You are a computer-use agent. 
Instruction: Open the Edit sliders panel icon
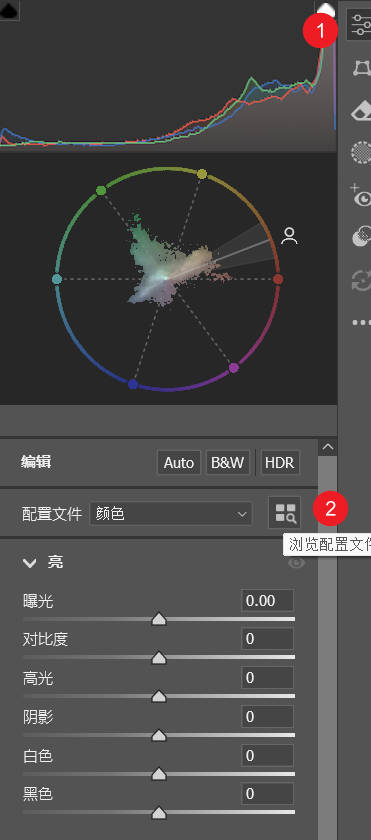pos(360,25)
